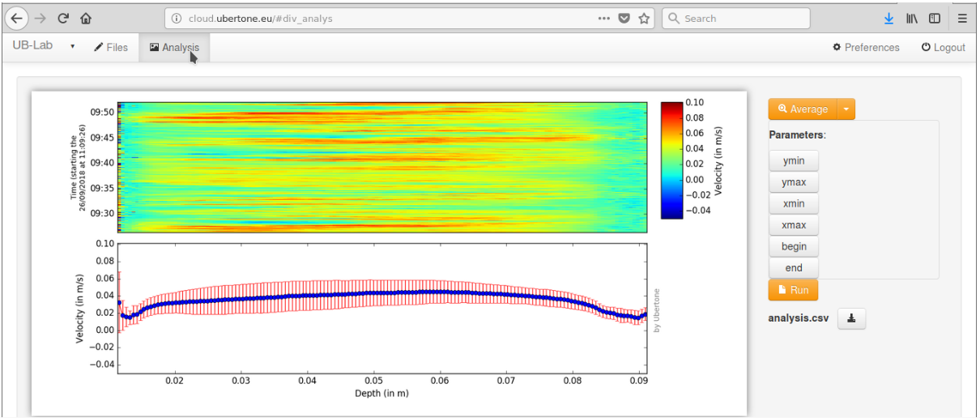Select the ymin parameter button
The width and height of the screenshot is (980, 418).
click(x=793, y=160)
